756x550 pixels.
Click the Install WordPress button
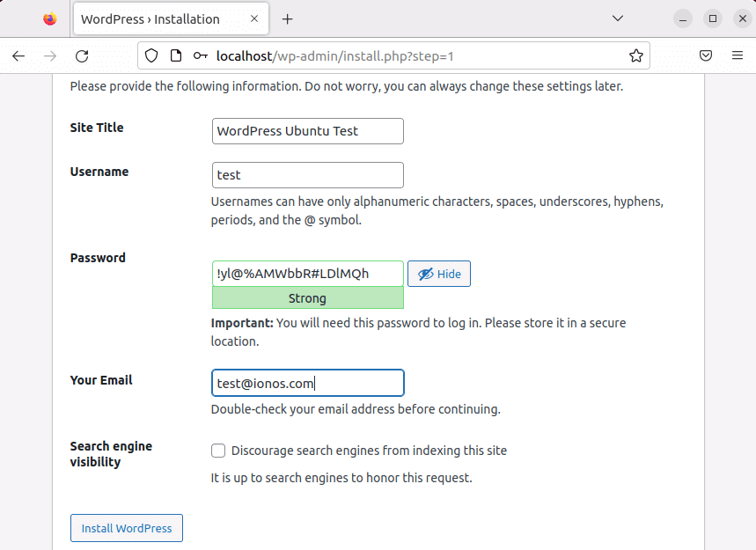[x=127, y=528]
